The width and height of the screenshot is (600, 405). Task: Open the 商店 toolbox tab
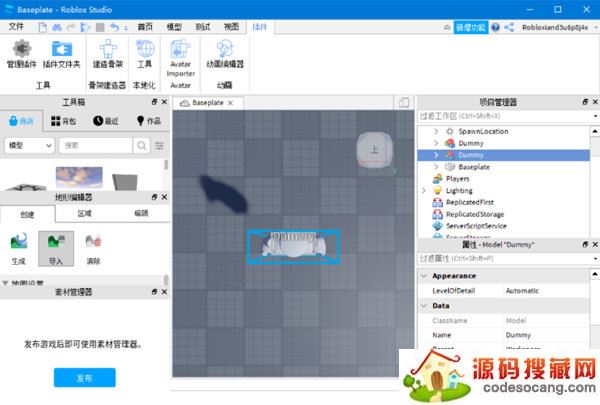coord(21,121)
